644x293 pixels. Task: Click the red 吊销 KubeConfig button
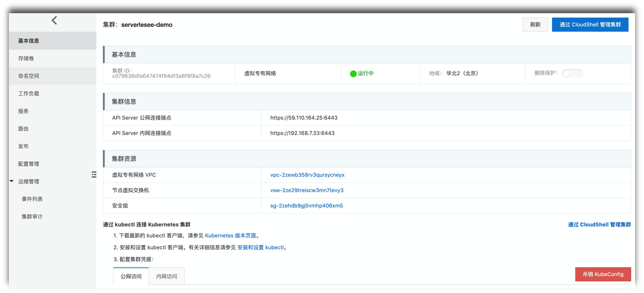(603, 274)
